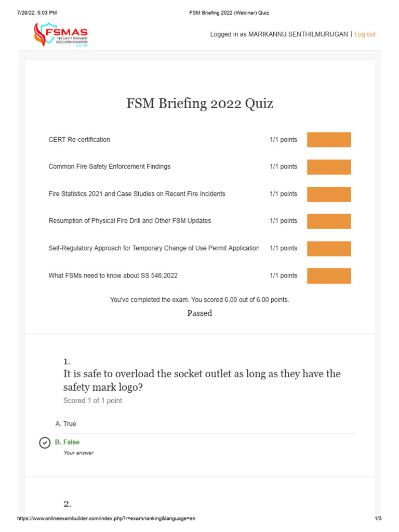399x532 pixels.
Task: Click Self-Regulatory Approach for Temporary Change label
Action: coord(154,248)
